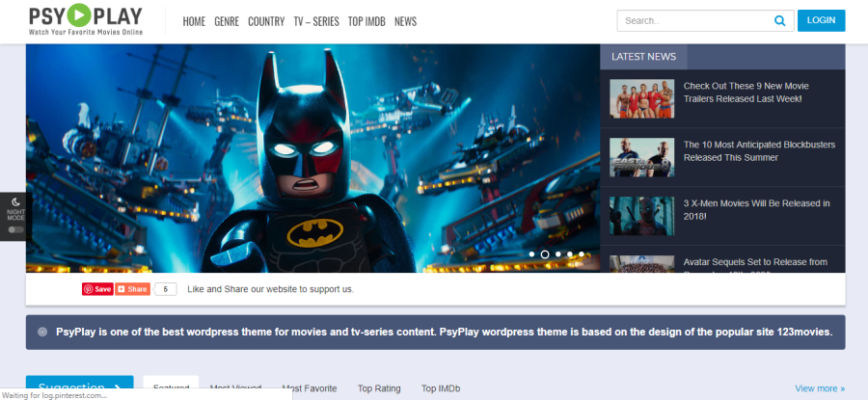Viewport: 868px width, 400px height.
Task: Switch to the Top Rating tab
Action: coord(379,388)
